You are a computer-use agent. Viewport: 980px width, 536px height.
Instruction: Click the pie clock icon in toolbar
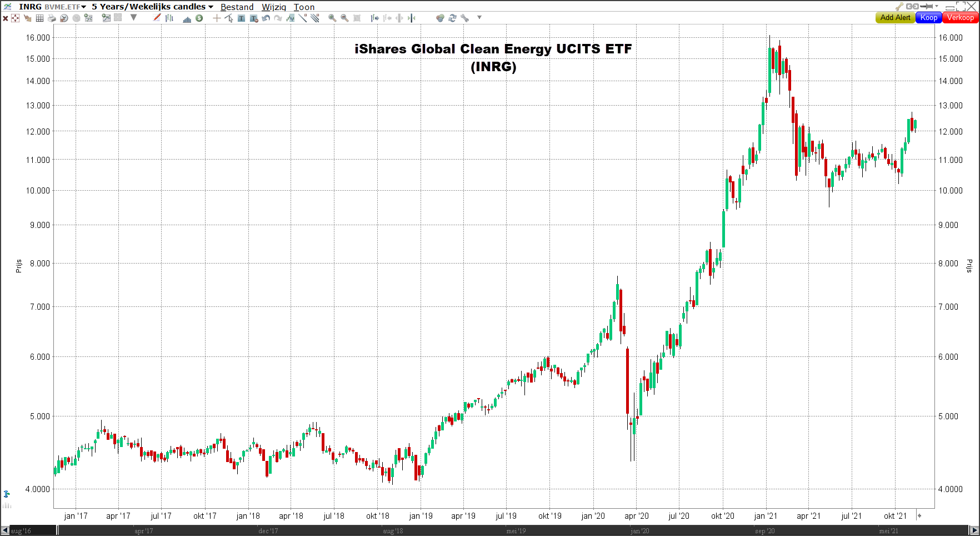pos(64,18)
